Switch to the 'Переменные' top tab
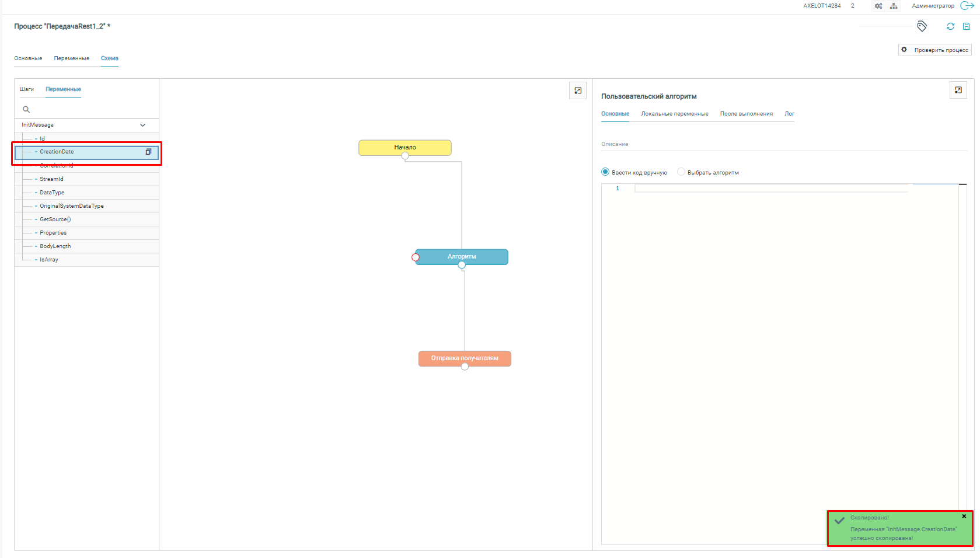 (72, 58)
